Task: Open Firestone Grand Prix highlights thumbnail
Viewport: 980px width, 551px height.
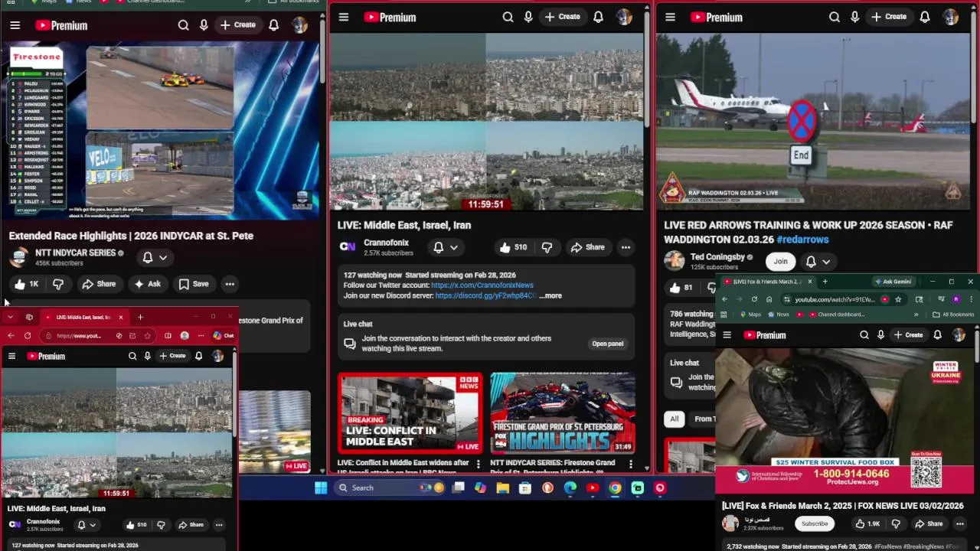Action: click(x=563, y=413)
